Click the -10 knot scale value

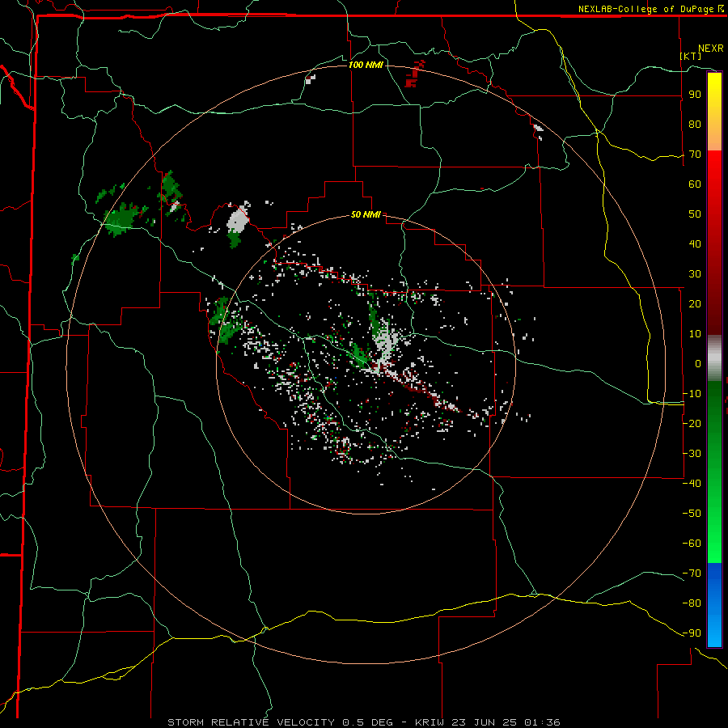(x=692, y=394)
